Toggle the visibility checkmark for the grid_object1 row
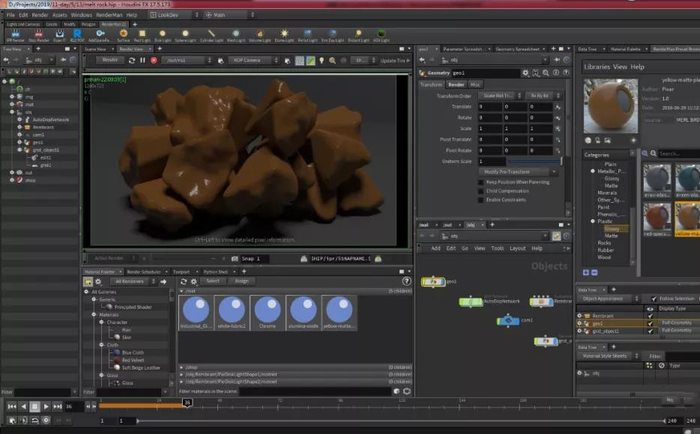Screen dimensions: 700x434 coord(650,331)
